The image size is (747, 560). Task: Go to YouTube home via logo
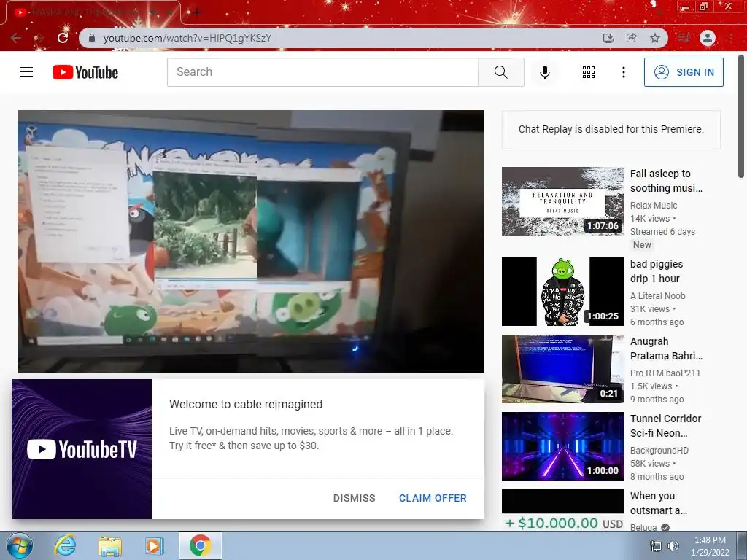pyautogui.click(x=85, y=72)
